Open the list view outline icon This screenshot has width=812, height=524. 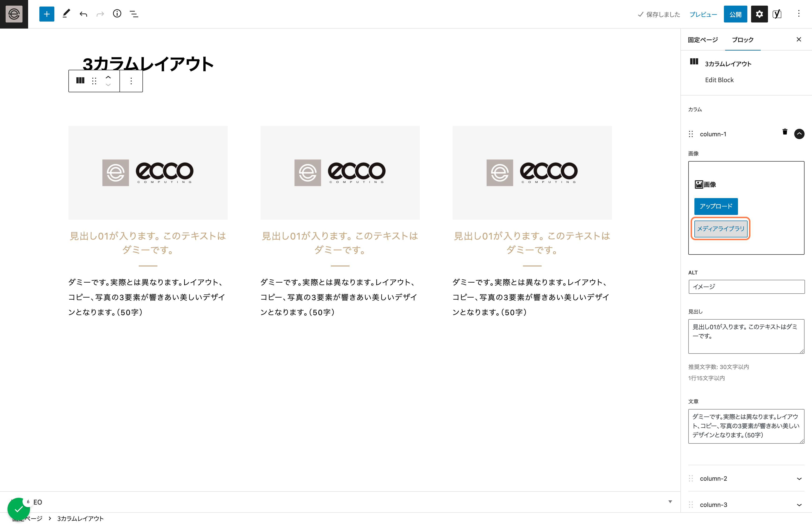point(134,14)
